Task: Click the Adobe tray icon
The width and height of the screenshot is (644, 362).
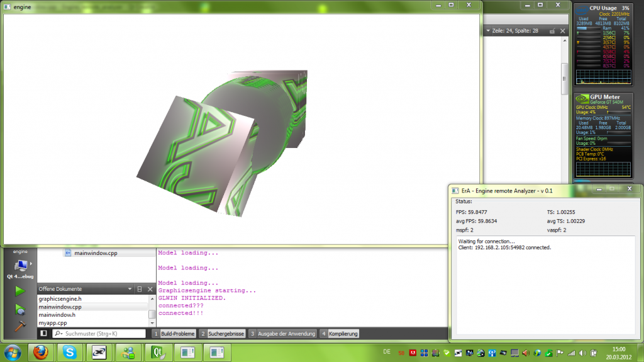Action: 413,353
